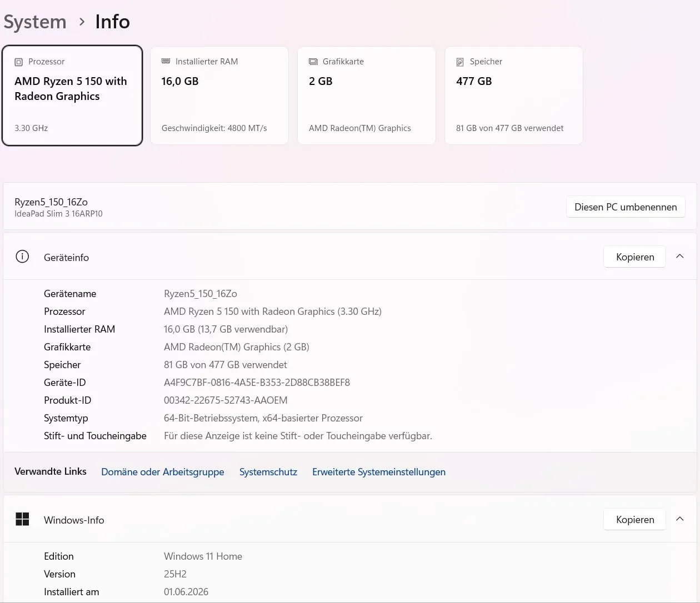Screen dimensions: 700x603
Task: Click the model name 'IdeaPad Slim 3 16ARP10'
Action: (58, 214)
